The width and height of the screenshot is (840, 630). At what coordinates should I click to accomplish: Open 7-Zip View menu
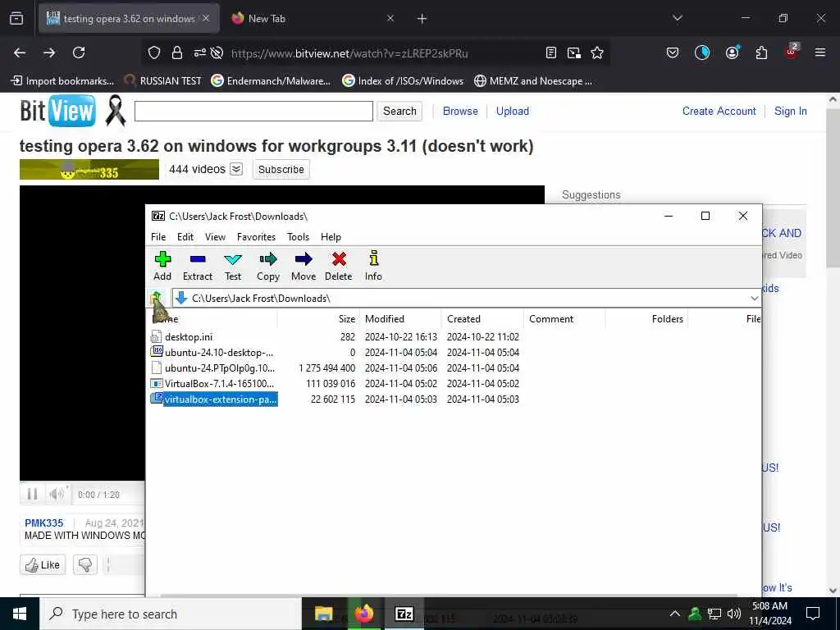click(215, 237)
